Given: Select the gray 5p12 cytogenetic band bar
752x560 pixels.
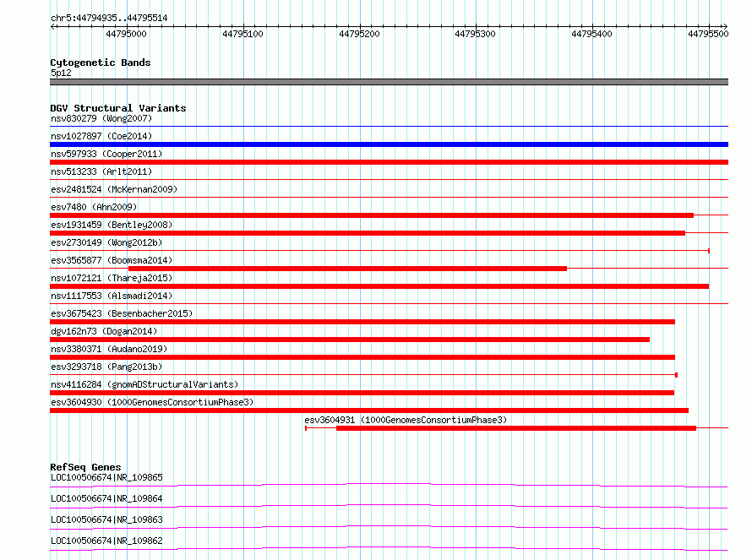Looking at the screenshot, I should 389,82.
